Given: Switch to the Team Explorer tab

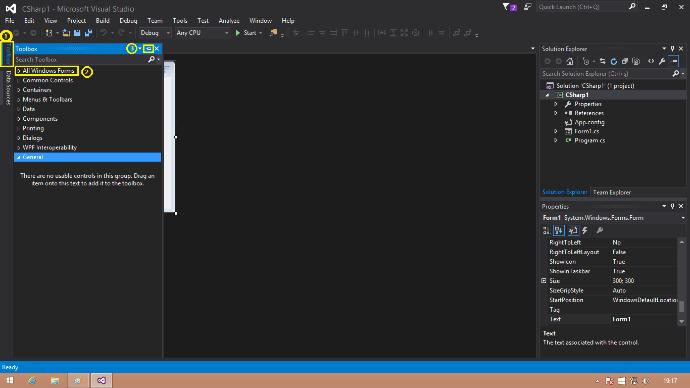Looking at the screenshot, I should coord(612,193).
